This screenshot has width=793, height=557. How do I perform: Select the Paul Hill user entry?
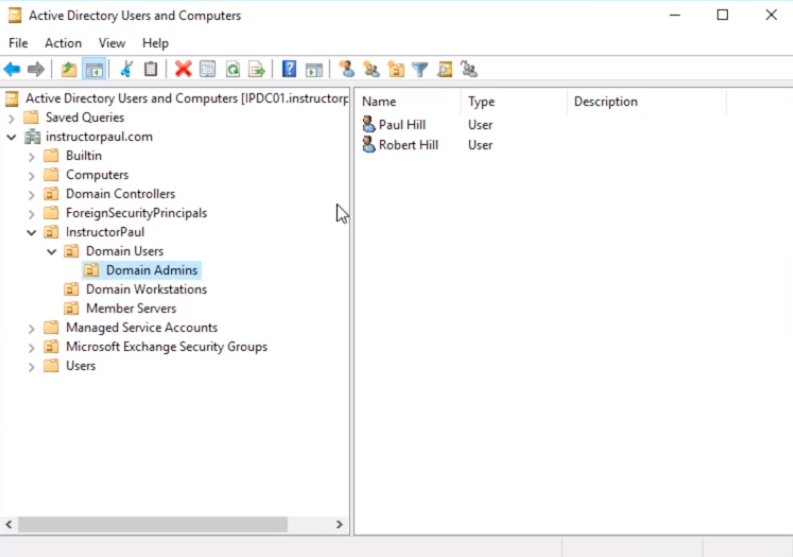coord(401,125)
